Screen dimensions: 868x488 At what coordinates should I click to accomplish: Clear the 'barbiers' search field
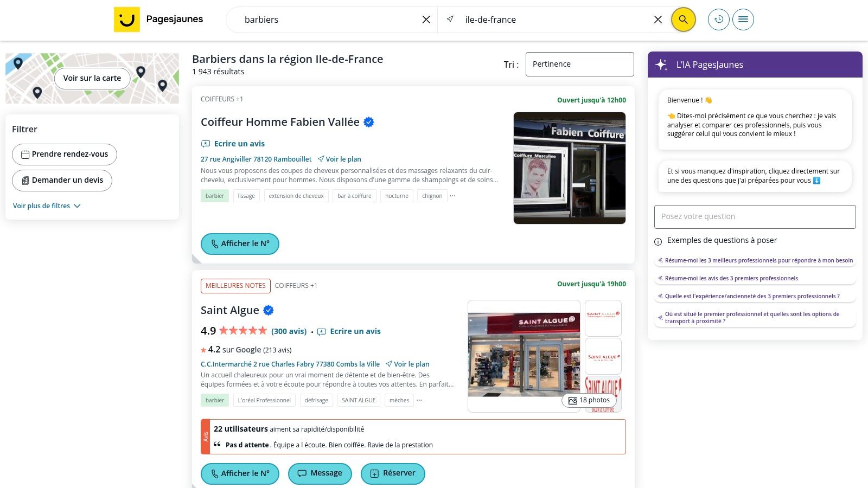(x=426, y=20)
